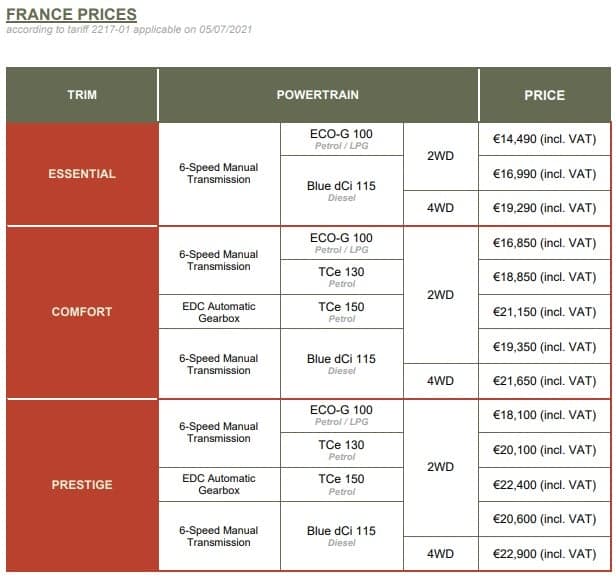
Task: Click the €18,100 price cell
Action: [544, 415]
